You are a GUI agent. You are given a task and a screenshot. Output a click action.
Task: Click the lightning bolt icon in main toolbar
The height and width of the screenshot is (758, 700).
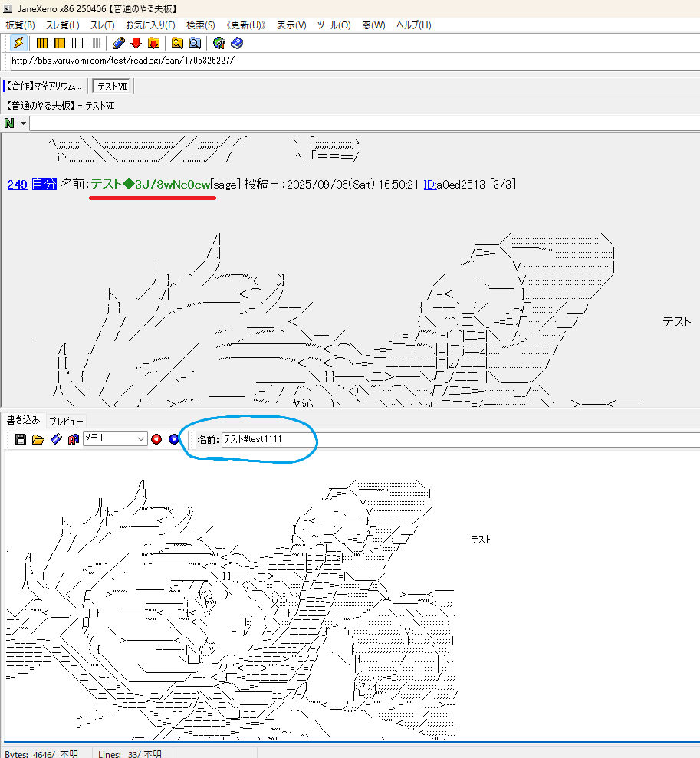18,43
